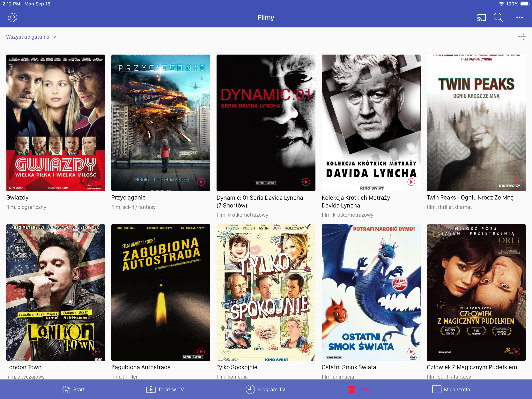The height and width of the screenshot is (399, 532).
Task: Play Dynamic:01 via its poster play icon
Action: tap(306, 182)
